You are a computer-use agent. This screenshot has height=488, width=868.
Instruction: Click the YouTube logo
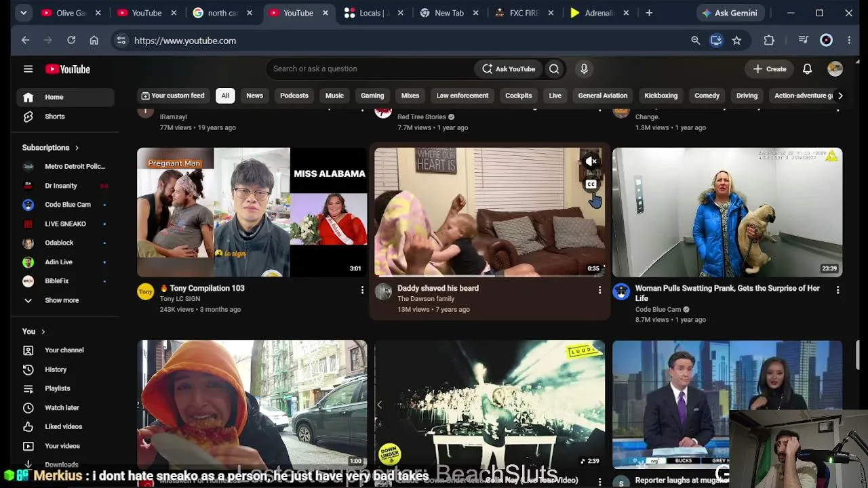[68, 69]
